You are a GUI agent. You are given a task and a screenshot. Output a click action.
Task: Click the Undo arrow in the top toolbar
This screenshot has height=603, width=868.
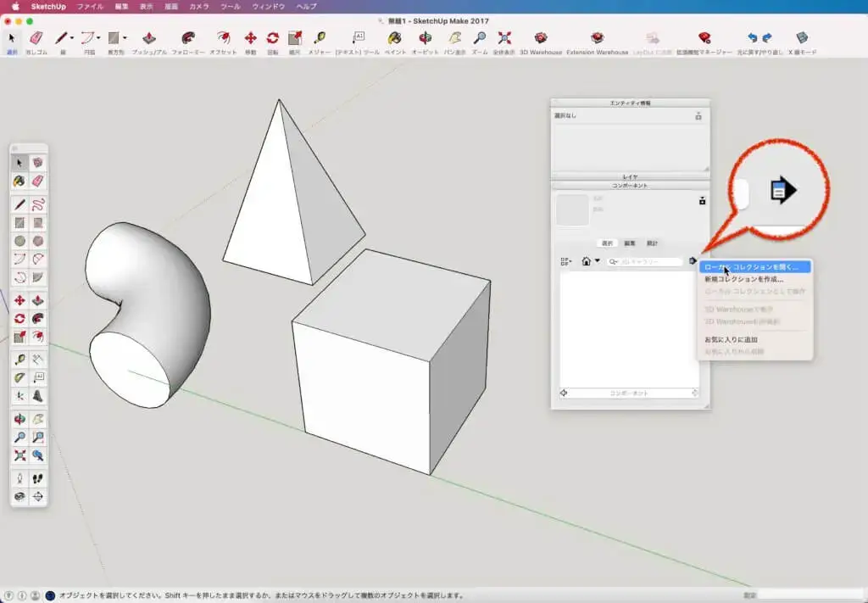[x=753, y=37]
